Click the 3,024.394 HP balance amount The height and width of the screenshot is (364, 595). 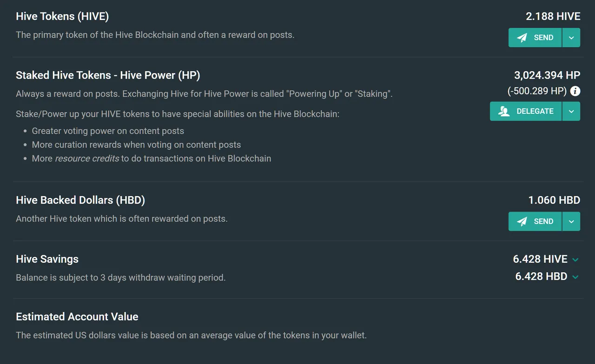[547, 75]
